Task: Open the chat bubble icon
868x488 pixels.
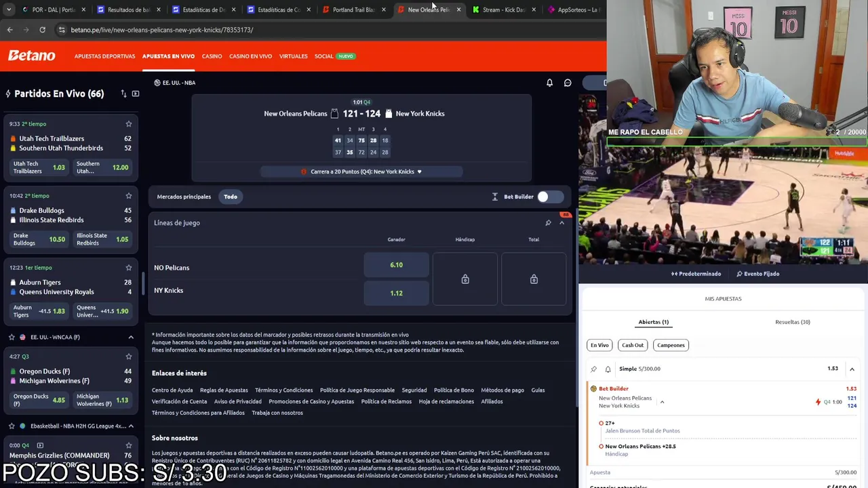Action: coord(568,83)
